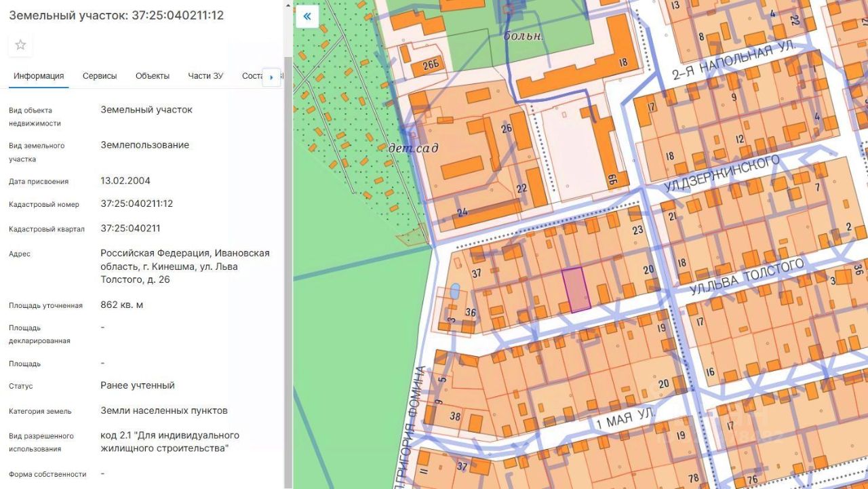Collapse the info panel with the double-chevron button

click(307, 16)
